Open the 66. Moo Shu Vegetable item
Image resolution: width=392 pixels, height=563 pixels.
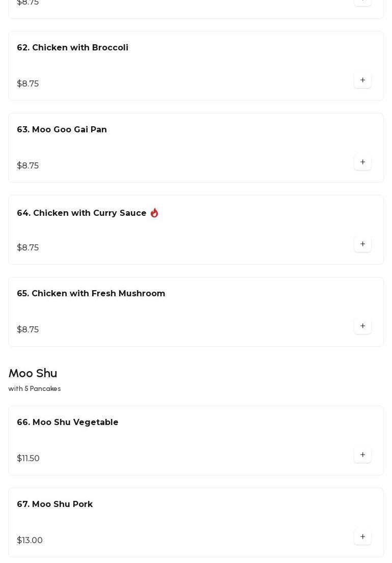pyautogui.click(x=196, y=440)
